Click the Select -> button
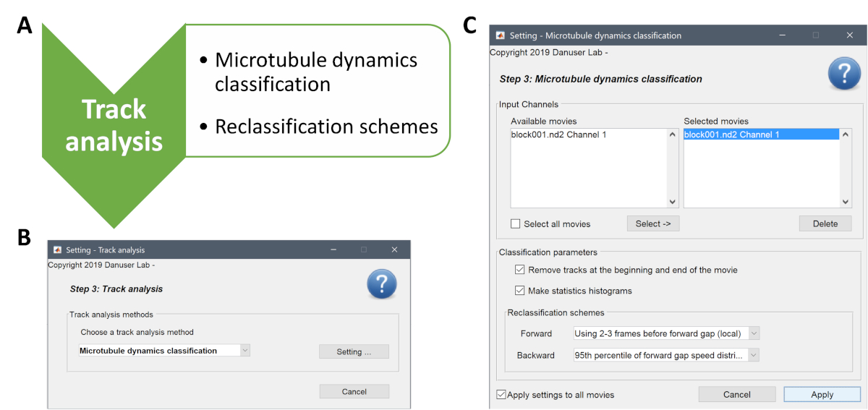The width and height of the screenshot is (868, 410). tap(652, 224)
